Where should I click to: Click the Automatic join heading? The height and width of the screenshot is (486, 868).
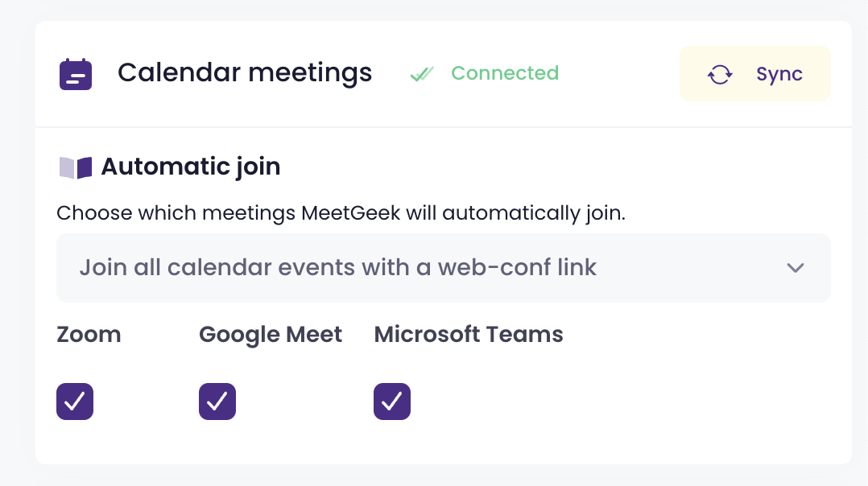pyautogui.click(x=191, y=167)
